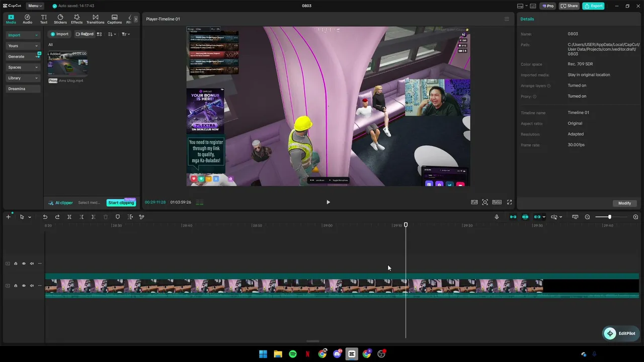This screenshot has height=362, width=644.
Task: Click the preview zoom scan icon
Action: [485, 202]
